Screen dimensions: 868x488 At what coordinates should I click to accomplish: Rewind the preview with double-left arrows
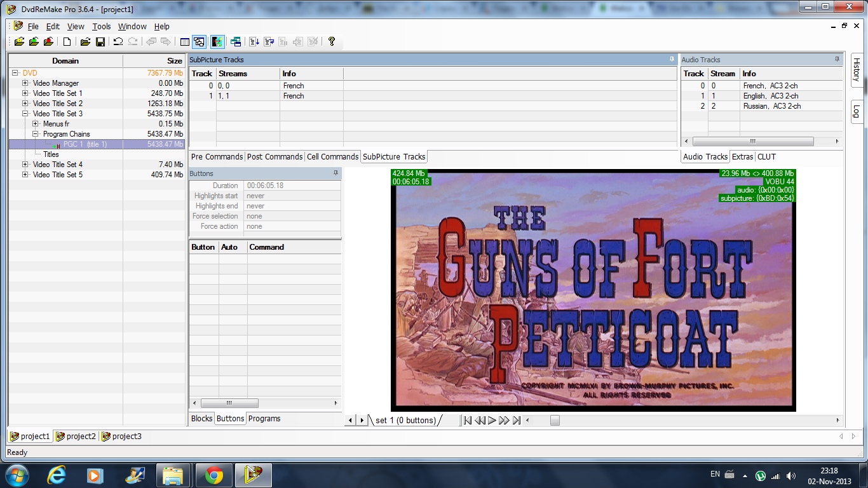pos(480,420)
